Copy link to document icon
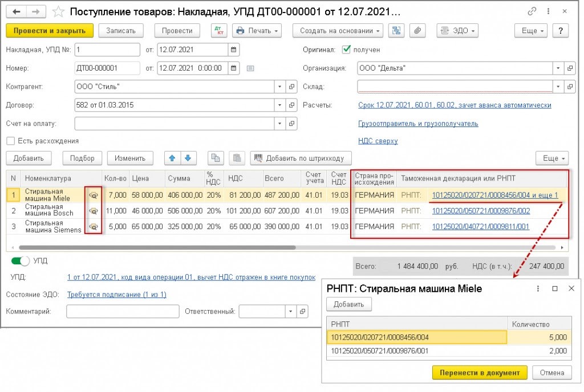This screenshot has height=392, width=584. (x=532, y=11)
